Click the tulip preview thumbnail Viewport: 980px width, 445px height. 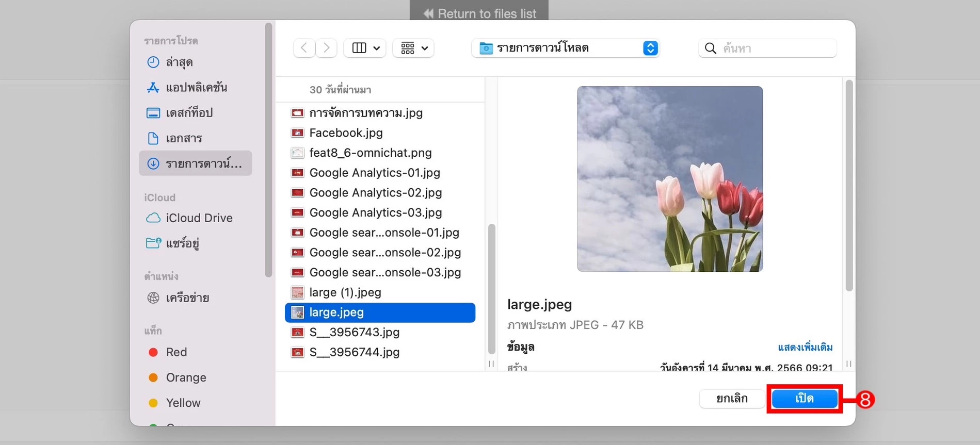[x=669, y=179]
